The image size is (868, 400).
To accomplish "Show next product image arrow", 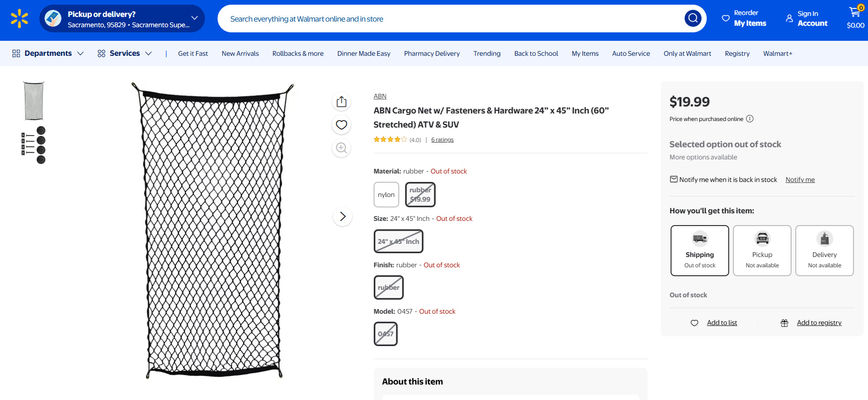I will [342, 217].
